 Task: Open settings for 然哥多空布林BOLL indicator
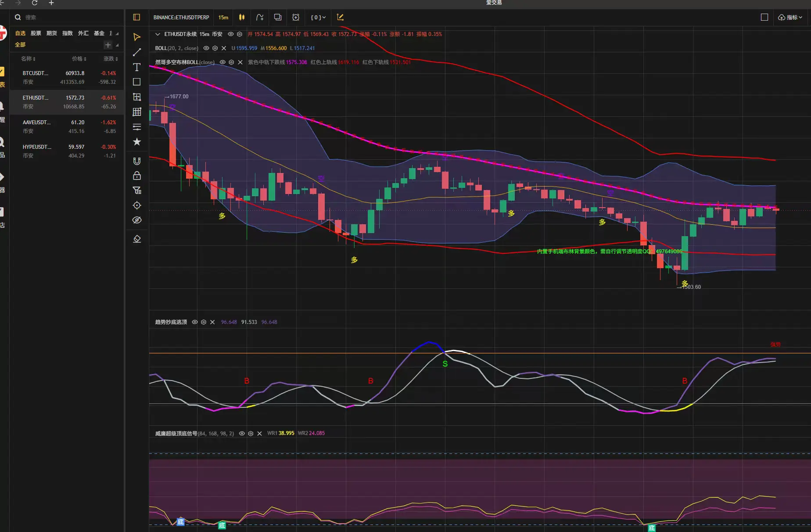[231, 62]
